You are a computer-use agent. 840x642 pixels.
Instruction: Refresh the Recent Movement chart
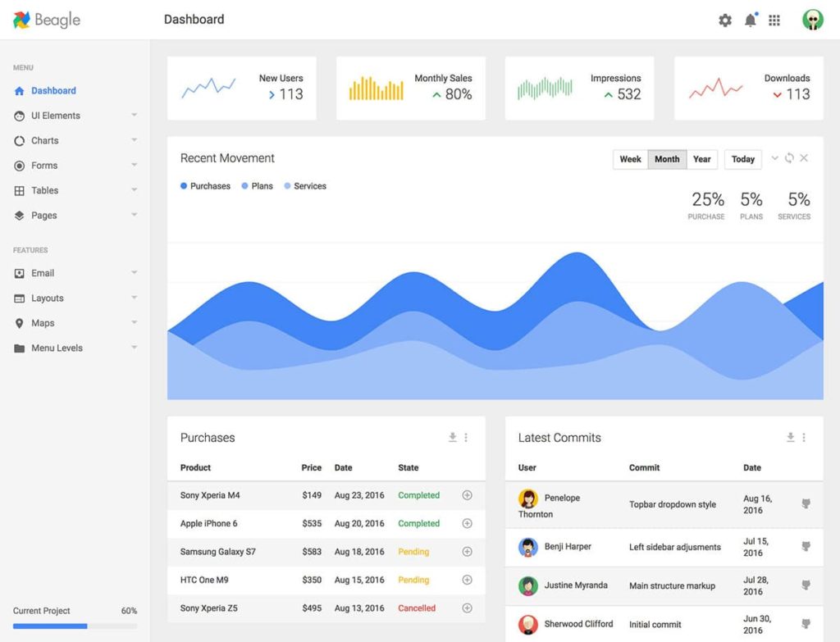point(789,158)
